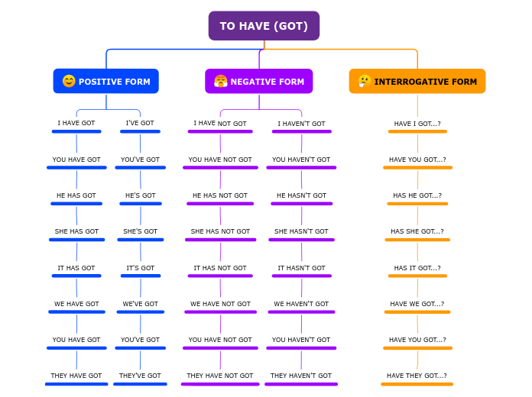Click the thinking emoji in Interrogative Form
The height and width of the screenshot is (397, 532).
pos(365,81)
